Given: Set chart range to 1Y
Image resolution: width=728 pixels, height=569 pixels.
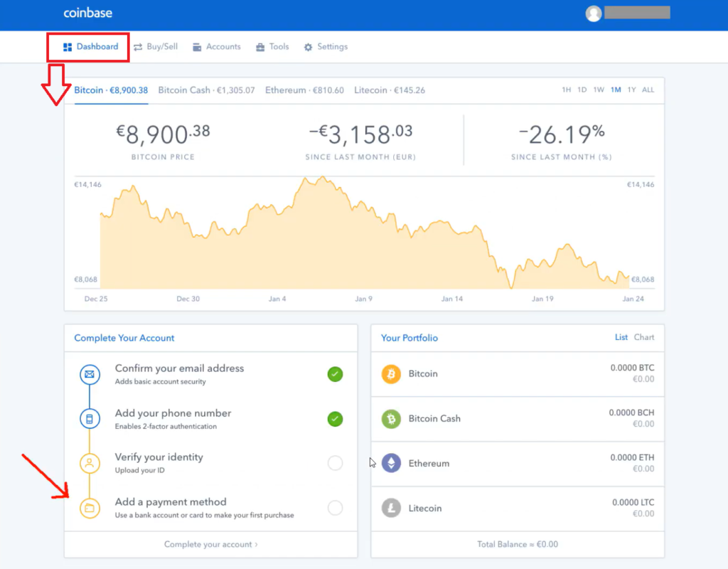Looking at the screenshot, I should [631, 90].
